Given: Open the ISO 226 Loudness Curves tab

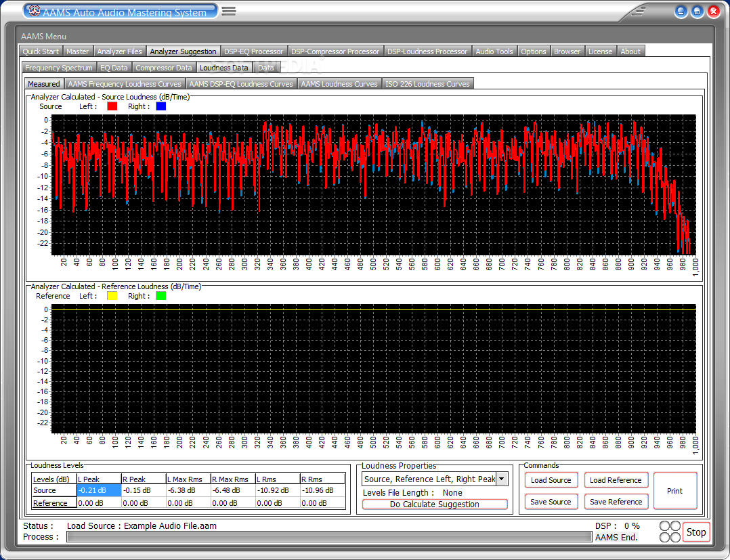Looking at the screenshot, I should [x=427, y=84].
